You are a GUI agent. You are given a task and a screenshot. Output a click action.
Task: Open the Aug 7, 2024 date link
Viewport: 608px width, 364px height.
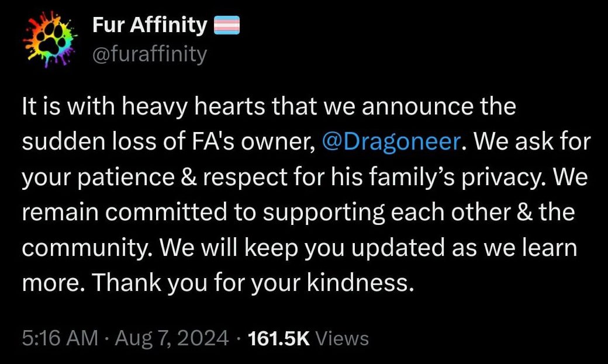(x=172, y=338)
